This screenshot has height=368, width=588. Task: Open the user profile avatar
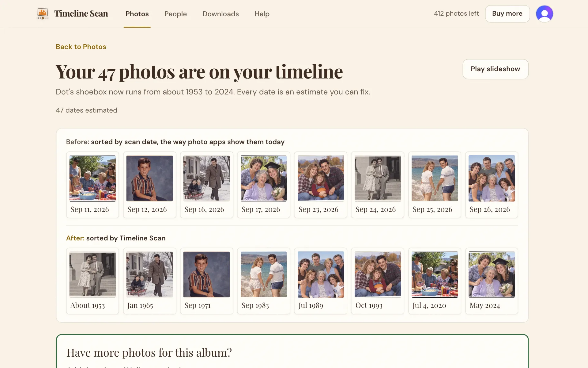(544, 14)
